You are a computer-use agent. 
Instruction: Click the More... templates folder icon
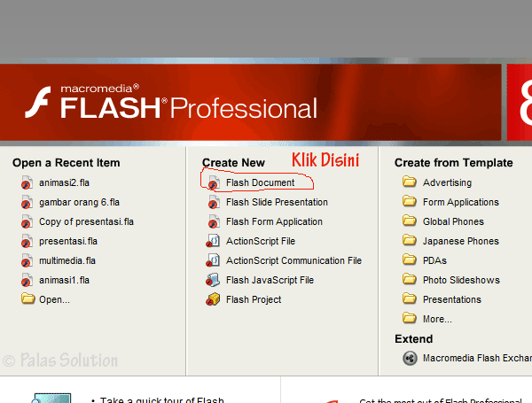(x=409, y=318)
